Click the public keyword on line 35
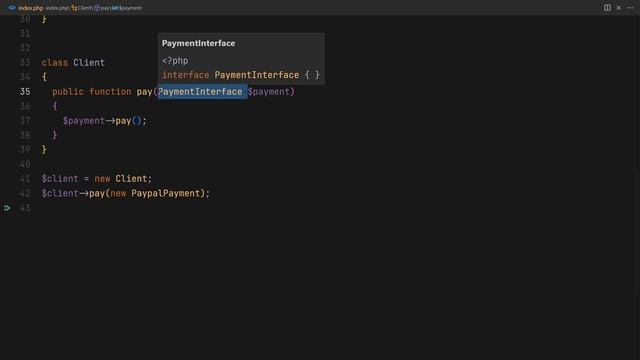This screenshot has height=360, width=640. pyautogui.click(x=68, y=92)
